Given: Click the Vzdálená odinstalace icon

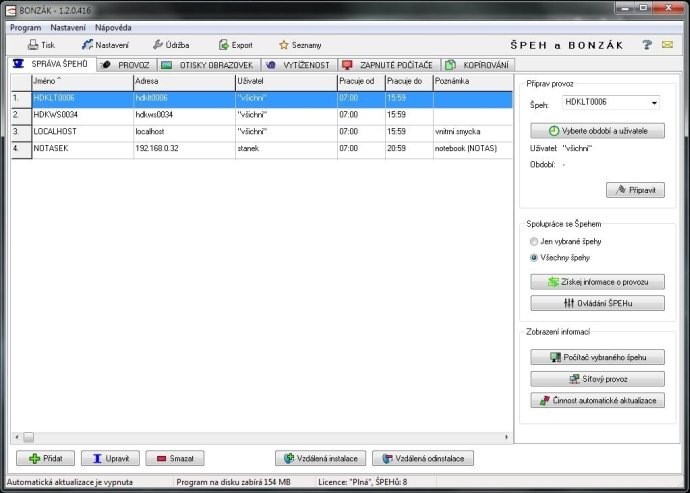Looking at the screenshot, I should [387, 458].
